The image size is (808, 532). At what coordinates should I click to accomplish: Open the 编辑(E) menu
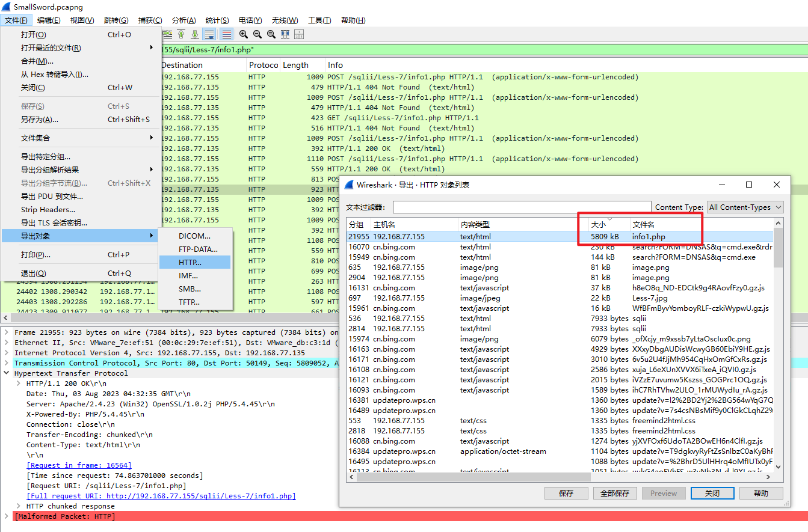pyautogui.click(x=49, y=20)
